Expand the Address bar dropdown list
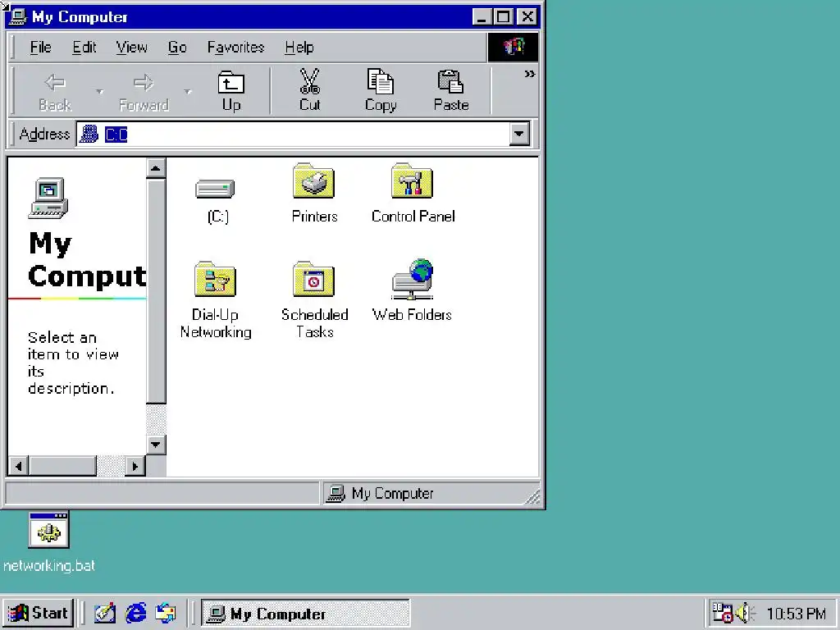 tap(519, 134)
